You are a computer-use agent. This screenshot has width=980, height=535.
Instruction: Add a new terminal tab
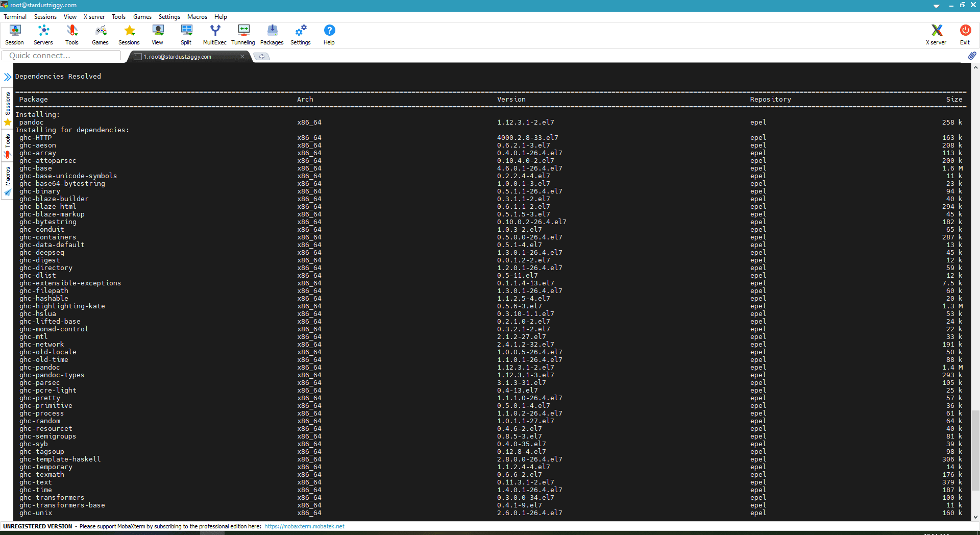(x=262, y=57)
